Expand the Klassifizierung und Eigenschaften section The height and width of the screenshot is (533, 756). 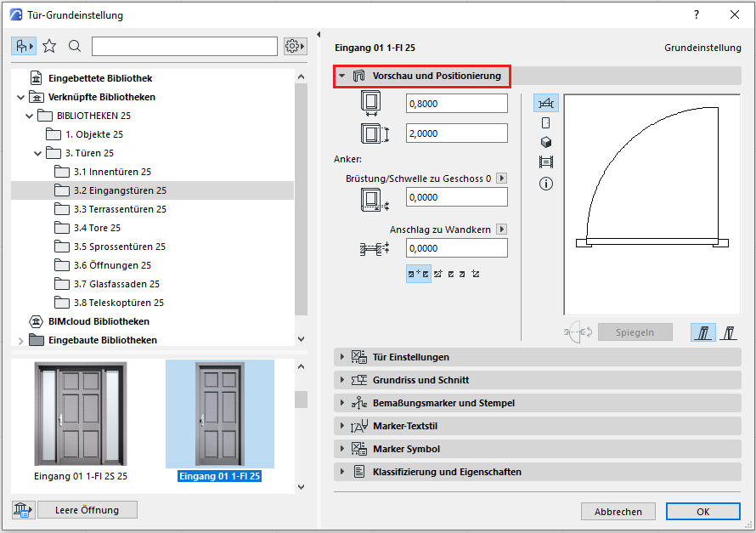coord(446,472)
